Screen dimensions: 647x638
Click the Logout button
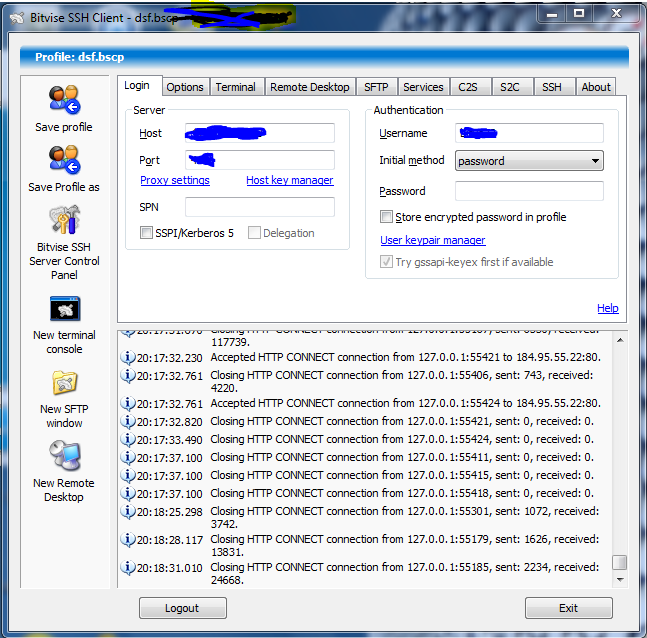(183, 608)
